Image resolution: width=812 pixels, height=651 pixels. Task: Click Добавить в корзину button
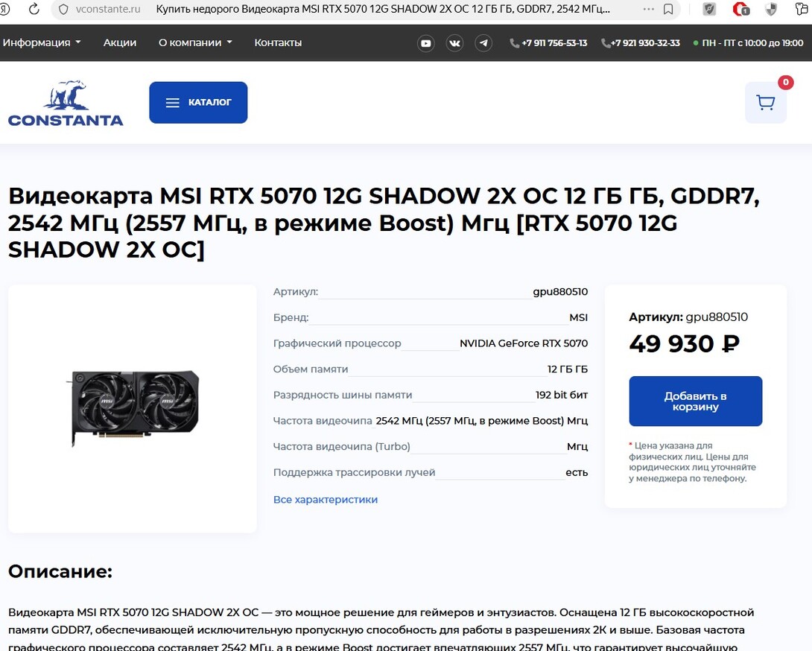696,401
